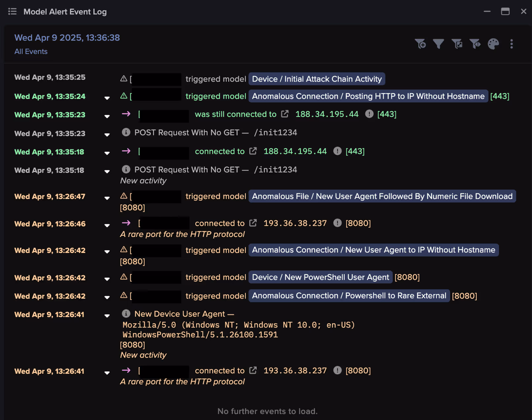Screen dimensions: 532x420
Task: Expand the 13:26:47 event row arrow
Action: coord(107,198)
